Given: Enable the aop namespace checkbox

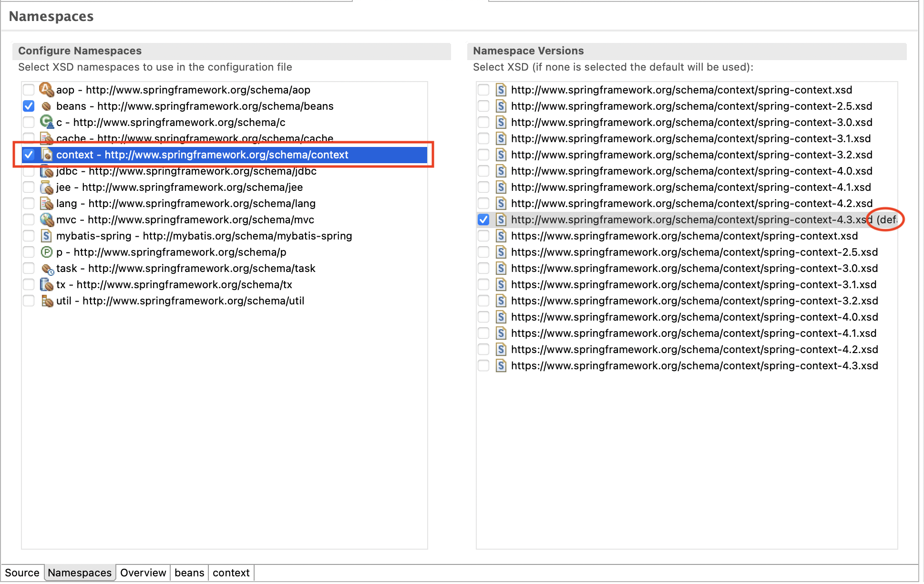Looking at the screenshot, I should click(29, 90).
